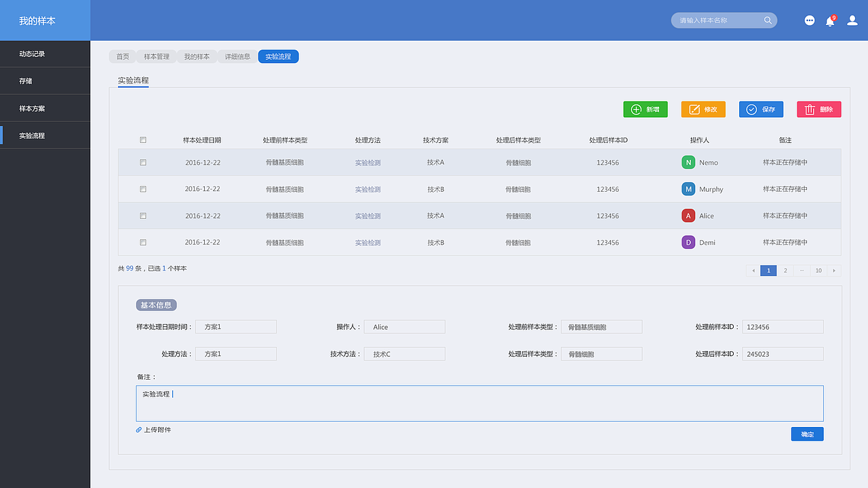Viewport: 868px width, 488px height.
Task: Click Alice's red A avatar
Action: 688,216
